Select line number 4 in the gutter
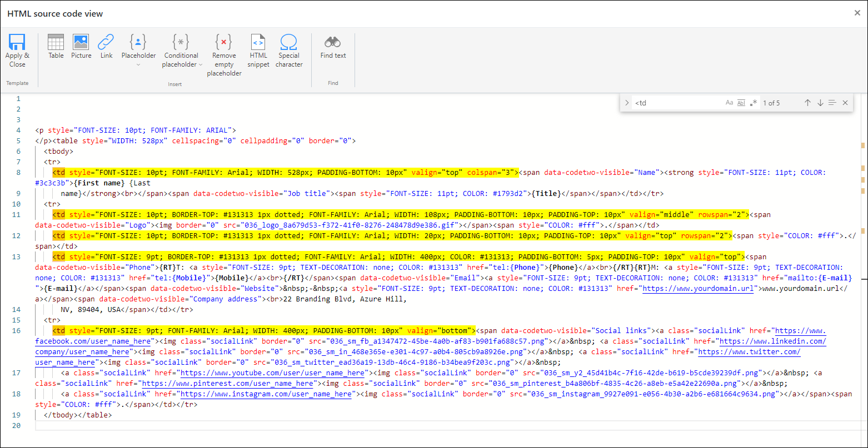 tap(18, 130)
